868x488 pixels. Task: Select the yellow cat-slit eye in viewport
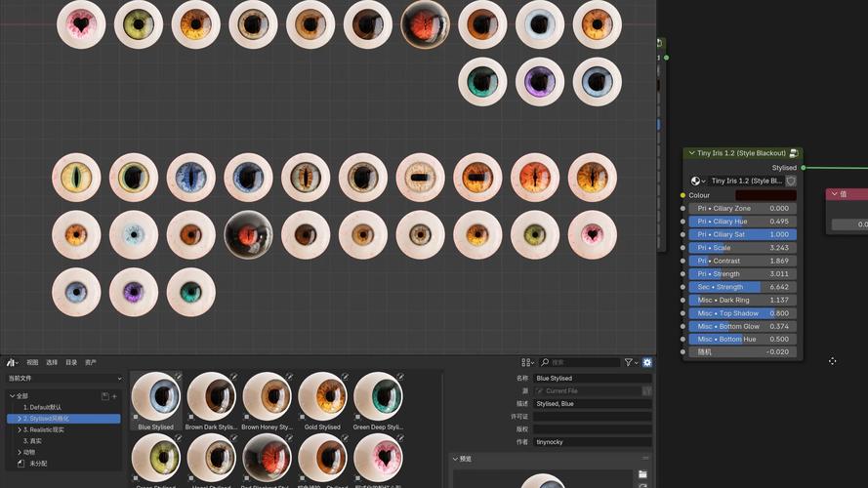click(x=76, y=177)
